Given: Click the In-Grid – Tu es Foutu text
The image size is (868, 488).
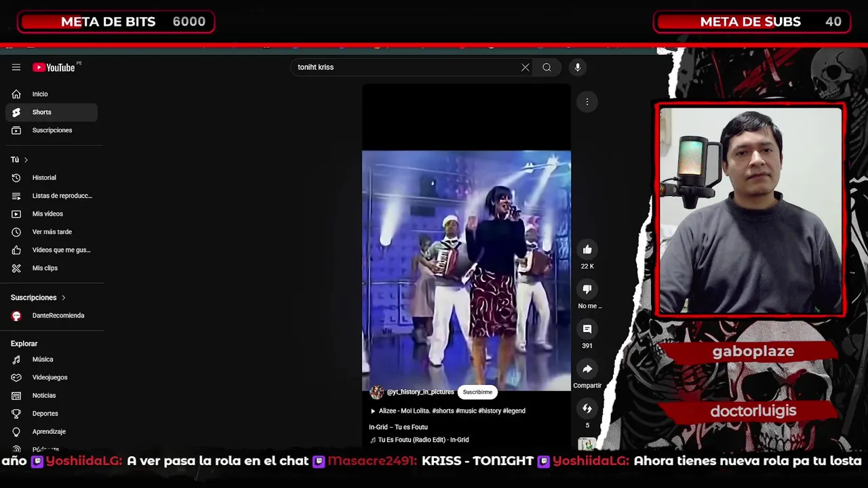Looking at the screenshot, I should (398, 427).
